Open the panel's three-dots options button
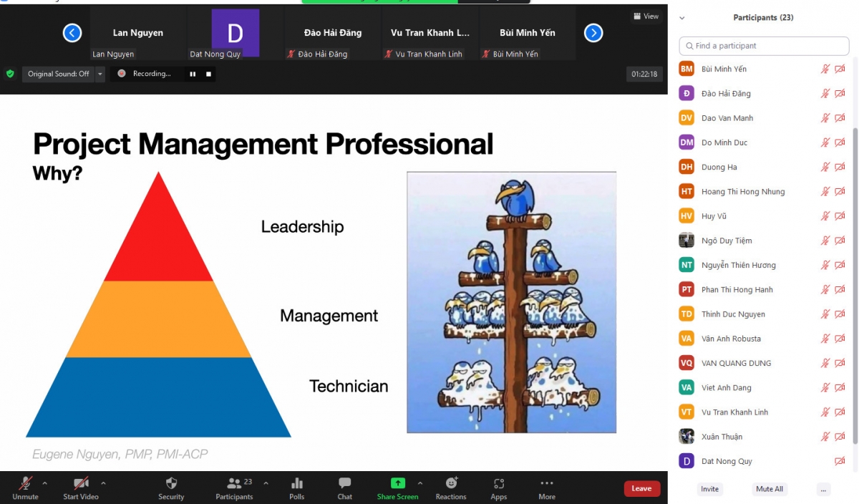The image size is (859, 504). pos(824,489)
